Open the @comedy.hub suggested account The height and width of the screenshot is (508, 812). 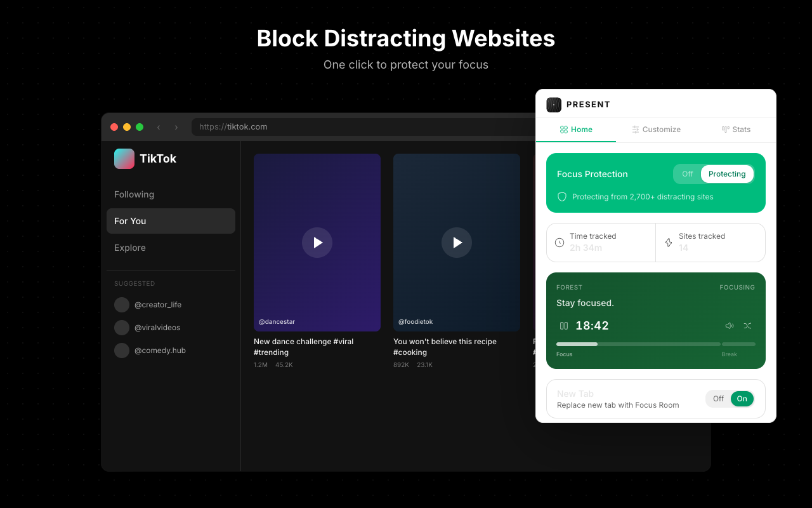coord(160,351)
